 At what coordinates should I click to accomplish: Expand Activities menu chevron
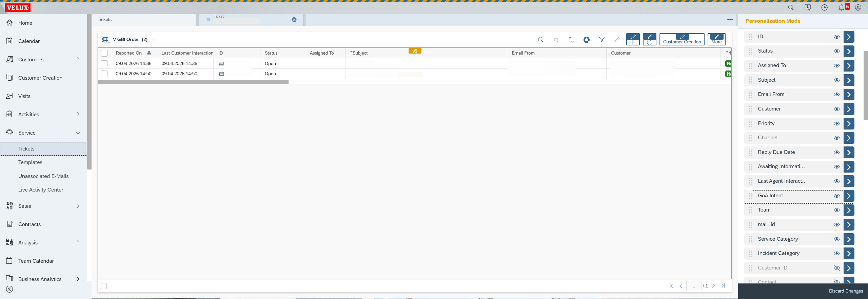(x=78, y=114)
